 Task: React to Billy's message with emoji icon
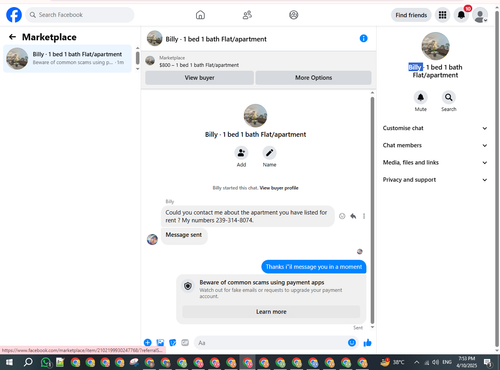(342, 216)
